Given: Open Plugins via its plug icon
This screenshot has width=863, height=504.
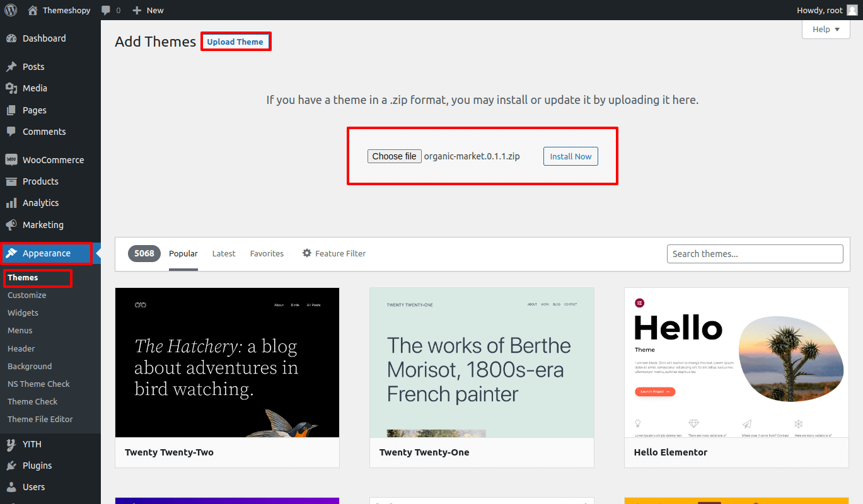Looking at the screenshot, I should [11, 466].
